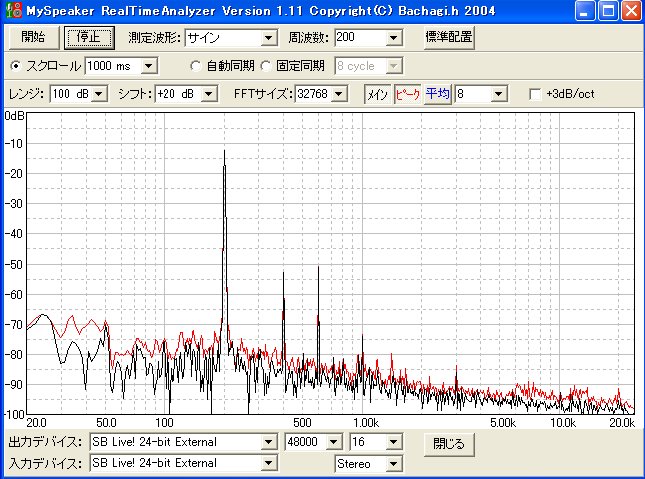
Task: Expand the FFTサイズ dropdown showing 32768
Action: [339, 94]
